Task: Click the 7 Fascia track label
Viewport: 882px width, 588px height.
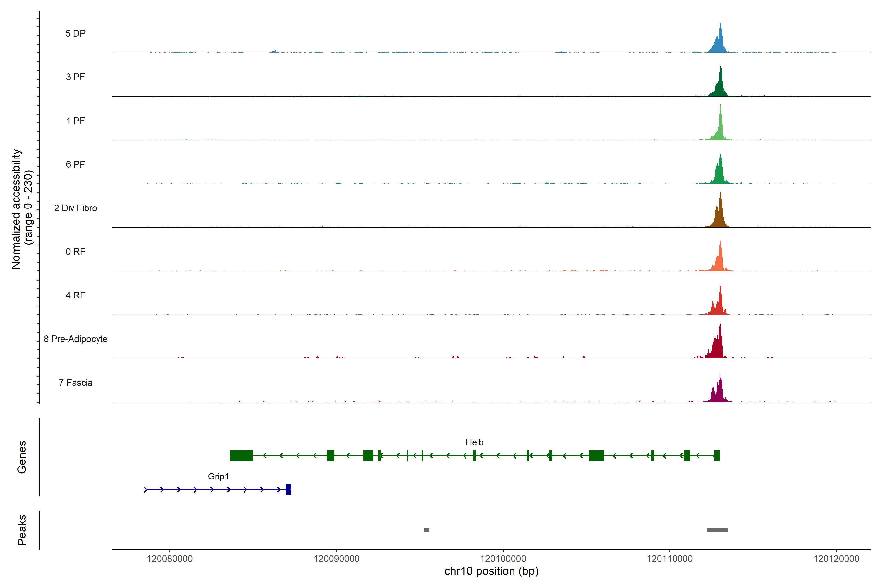Action: point(75,382)
